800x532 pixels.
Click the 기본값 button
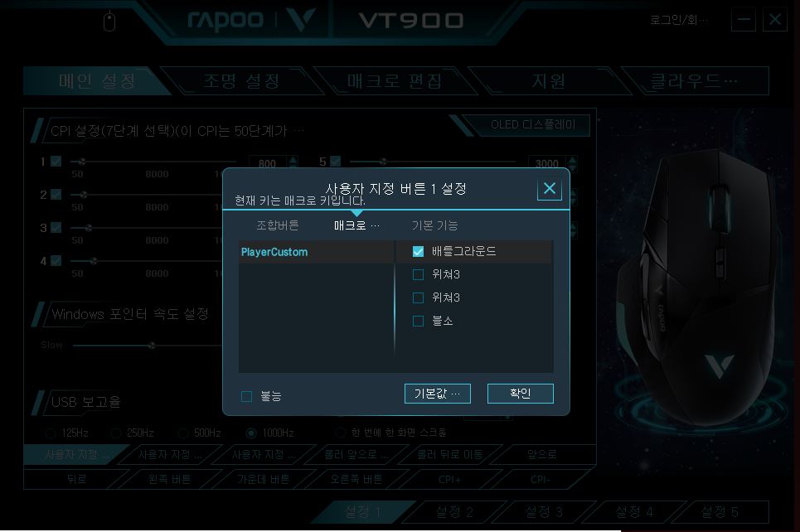coord(437,394)
